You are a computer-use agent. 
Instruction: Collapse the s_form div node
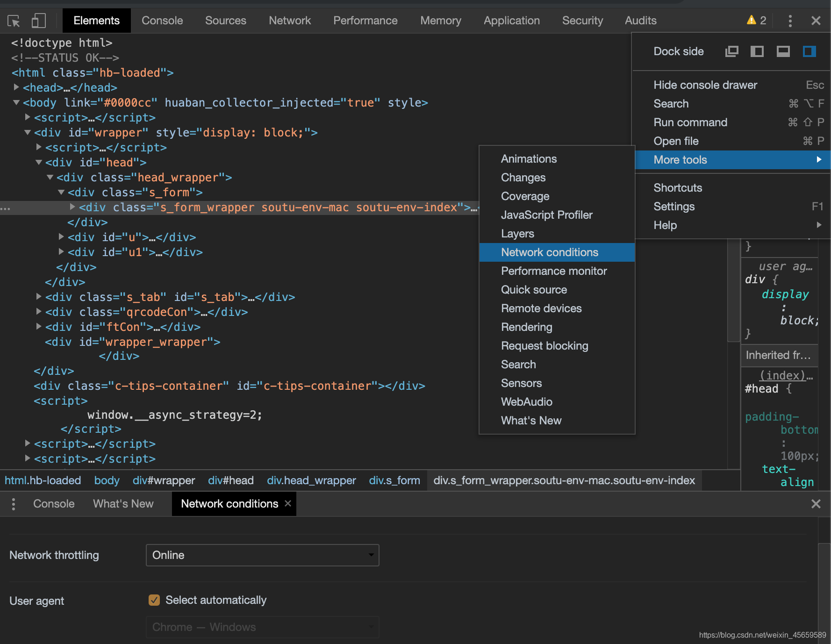point(61,192)
